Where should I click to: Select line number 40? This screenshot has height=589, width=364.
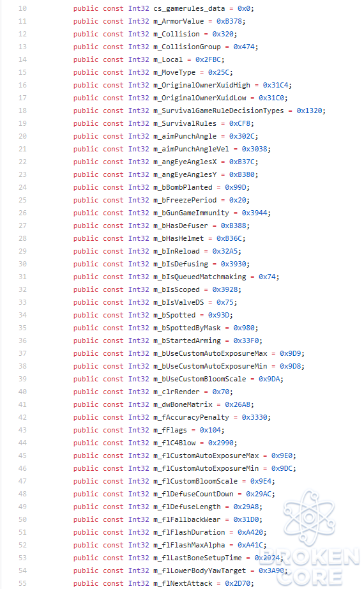pos(22,392)
